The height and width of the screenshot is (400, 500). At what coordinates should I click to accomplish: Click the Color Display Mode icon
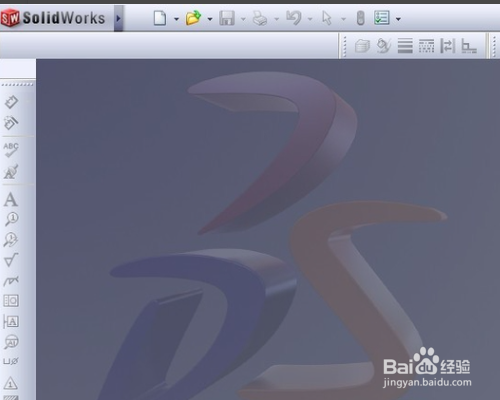[x=469, y=46]
